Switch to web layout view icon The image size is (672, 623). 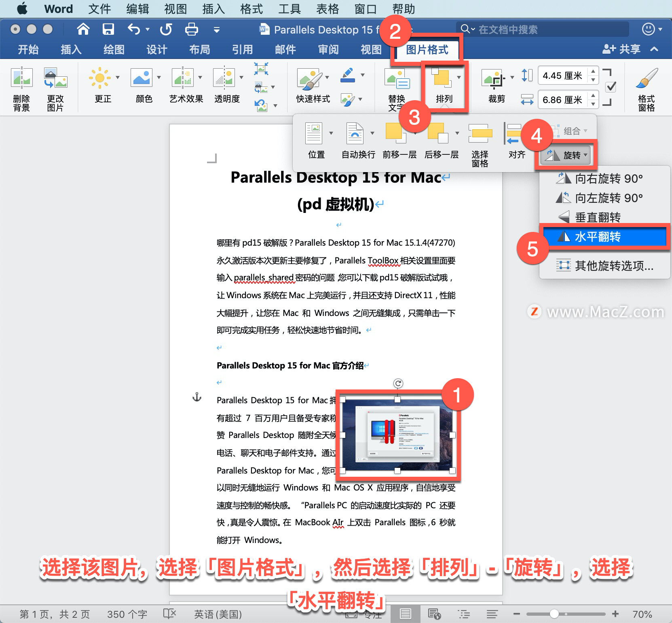(x=435, y=614)
